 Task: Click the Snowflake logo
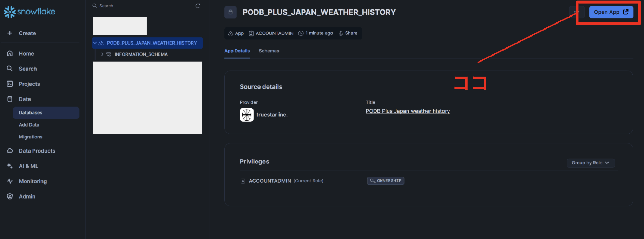coord(29,12)
